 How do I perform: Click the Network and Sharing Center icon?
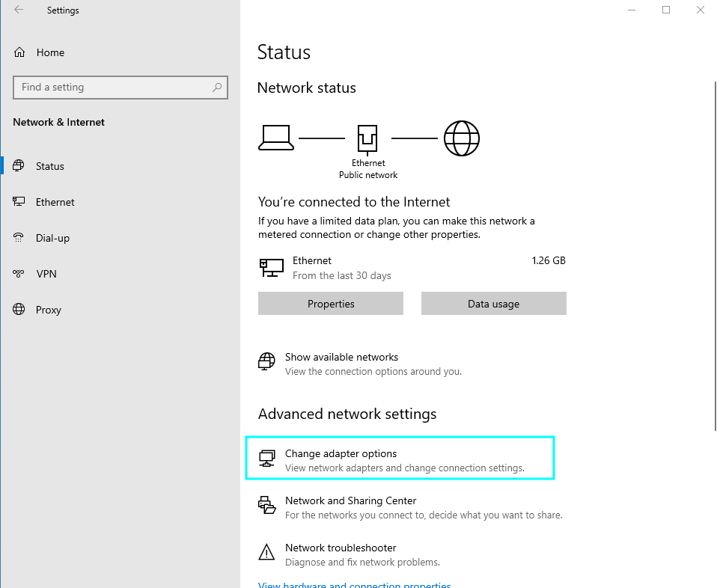pos(267,505)
